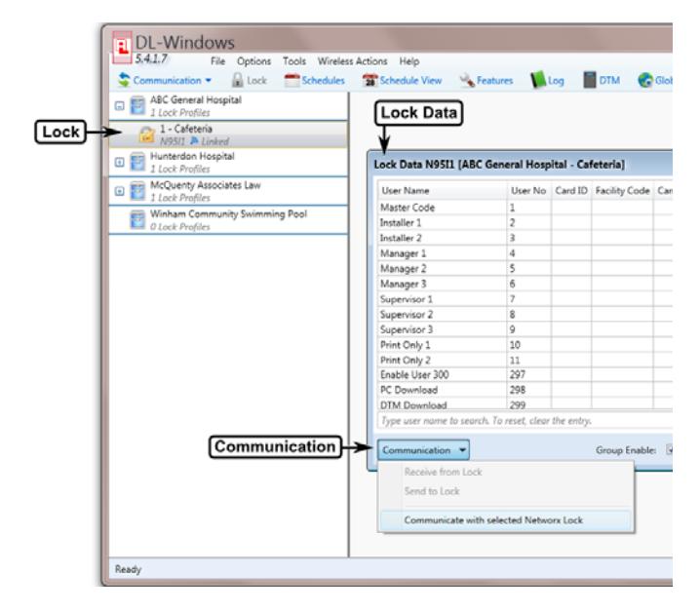Select the Manager 3 user row
Screen dimensions: 700x613
click(x=525, y=284)
